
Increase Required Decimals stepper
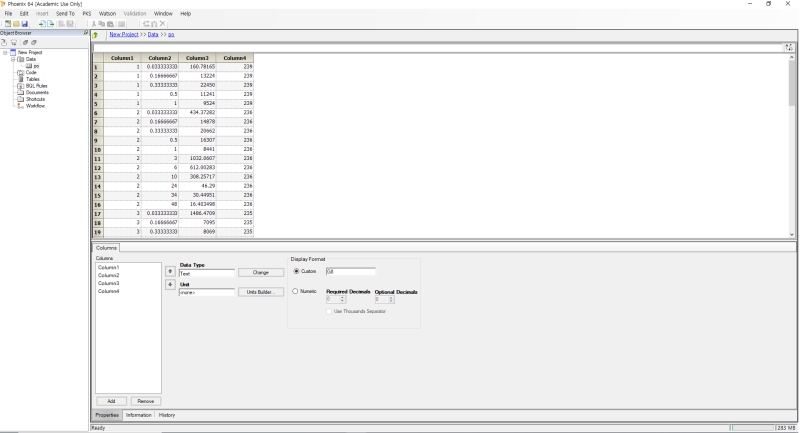(342, 298)
